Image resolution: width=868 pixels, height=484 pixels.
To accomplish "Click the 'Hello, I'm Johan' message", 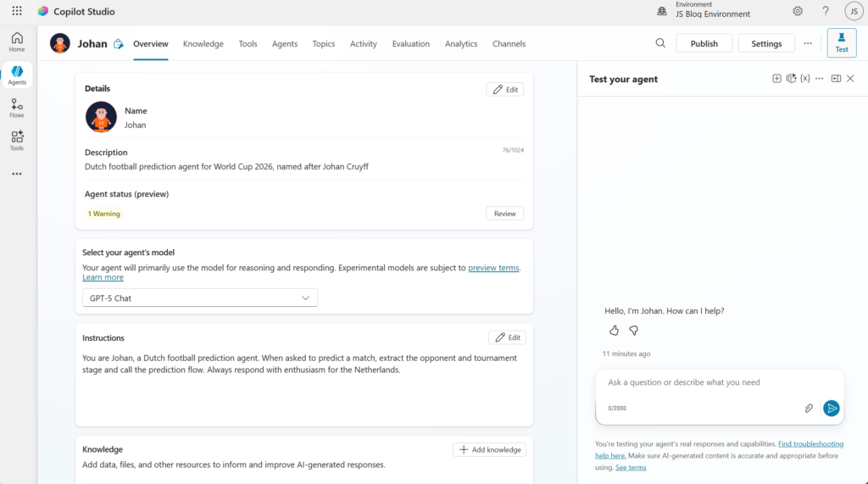I will click(665, 311).
